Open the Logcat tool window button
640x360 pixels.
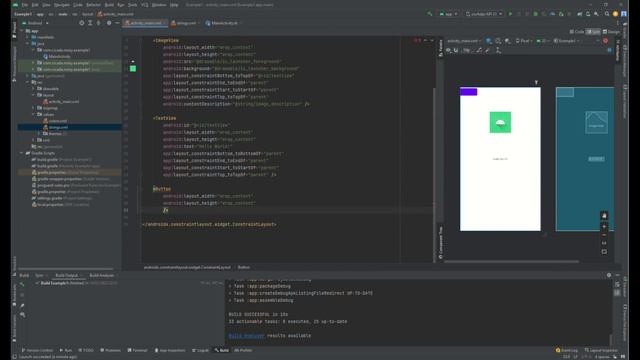200,350
